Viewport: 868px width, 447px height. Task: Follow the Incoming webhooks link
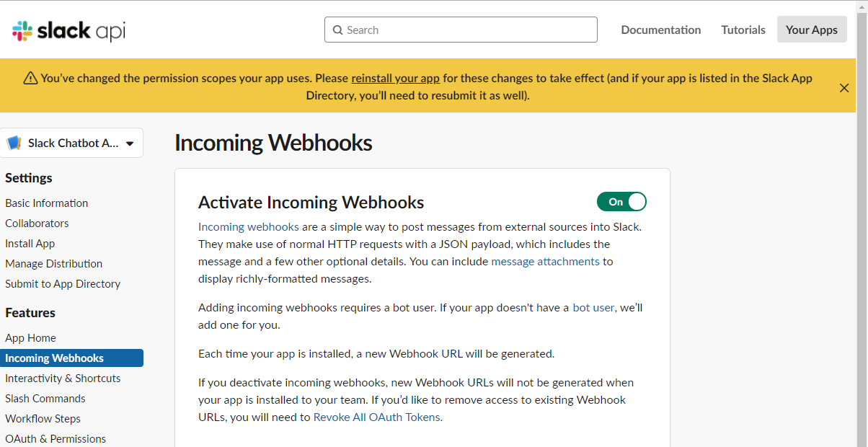[x=249, y=226]
